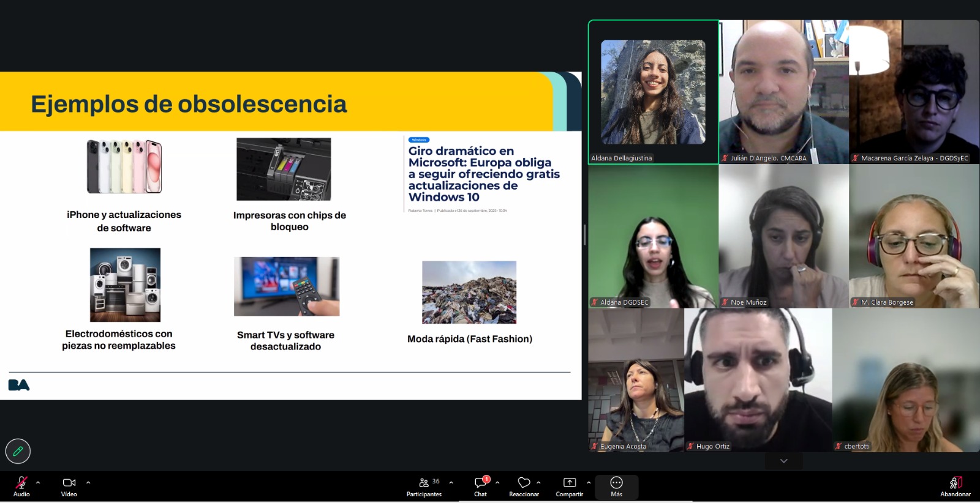Expand video options arrow next to Video

coord(88,483)
